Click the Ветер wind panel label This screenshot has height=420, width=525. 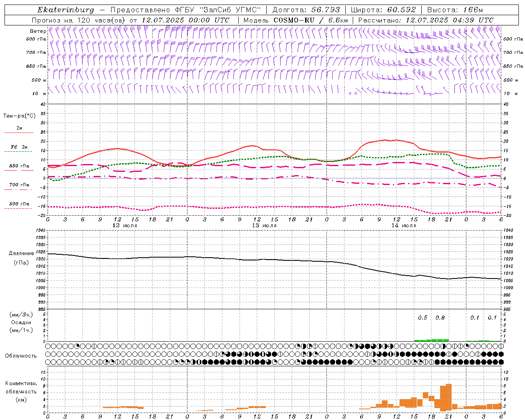pos(38,31)
